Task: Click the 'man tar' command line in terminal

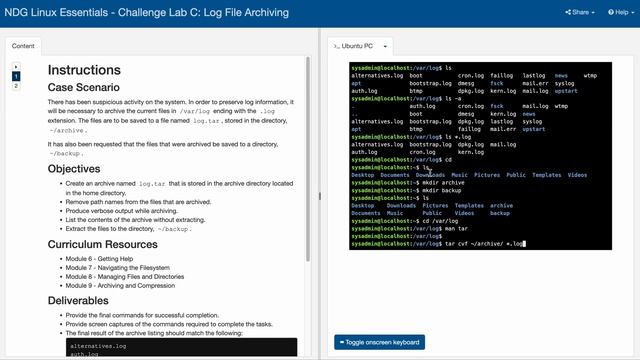Action: 456,229
